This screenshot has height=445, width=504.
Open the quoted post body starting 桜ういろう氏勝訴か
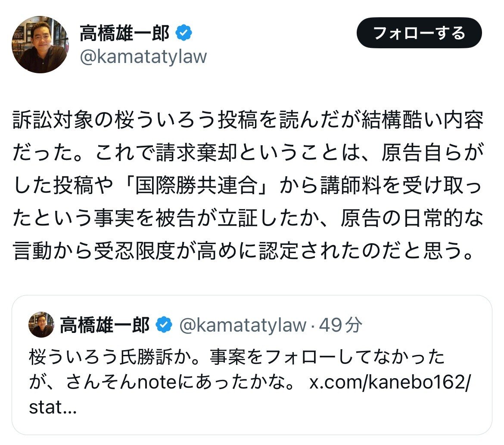250,382
